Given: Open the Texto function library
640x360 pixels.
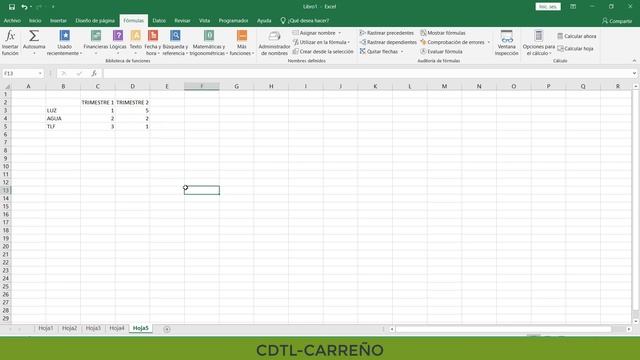Looking at the screenshot, I should [136, 42].
